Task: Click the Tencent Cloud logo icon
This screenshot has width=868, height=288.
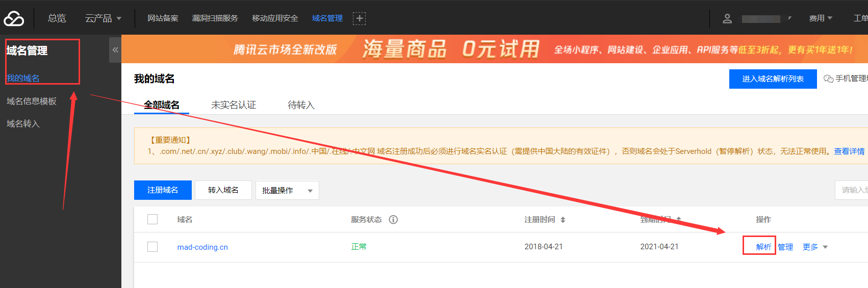Action: (14, 18)
